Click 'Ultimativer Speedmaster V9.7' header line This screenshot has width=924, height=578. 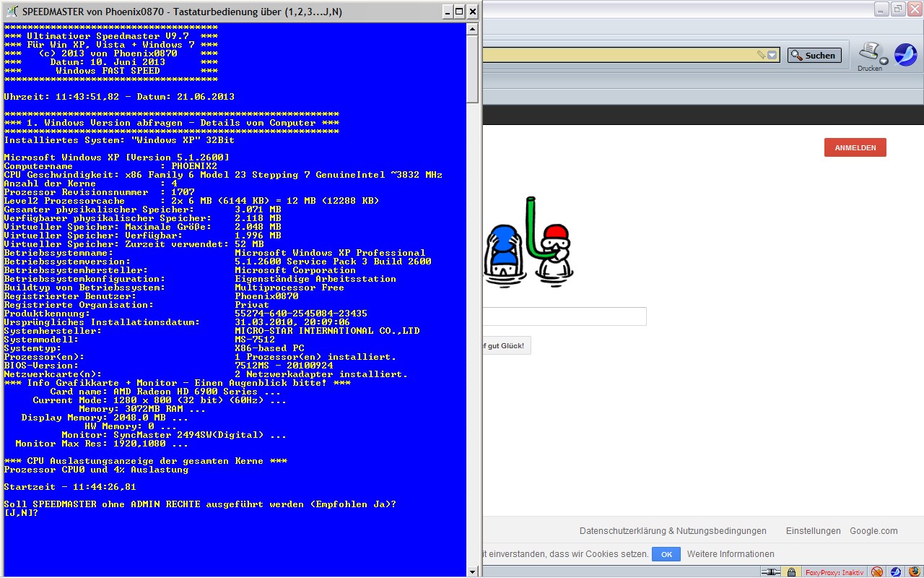pyautogui.click(x=110, y=36)
